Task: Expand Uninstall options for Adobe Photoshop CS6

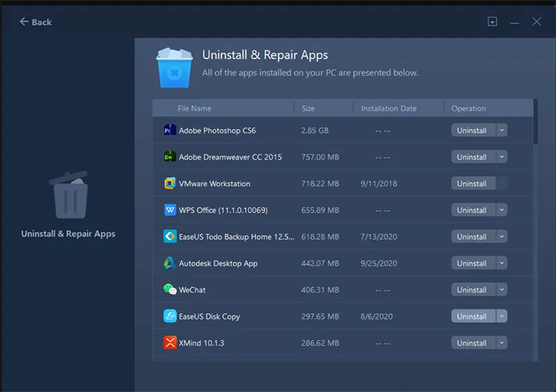Action: click(x=502, y=130)
